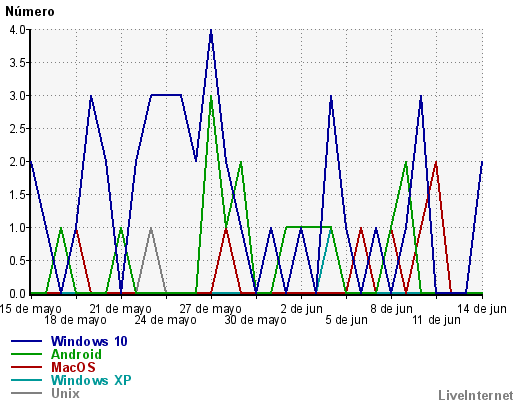Click the 3.0 y-axis value
The image size is (520, 405).
point(17,96)
